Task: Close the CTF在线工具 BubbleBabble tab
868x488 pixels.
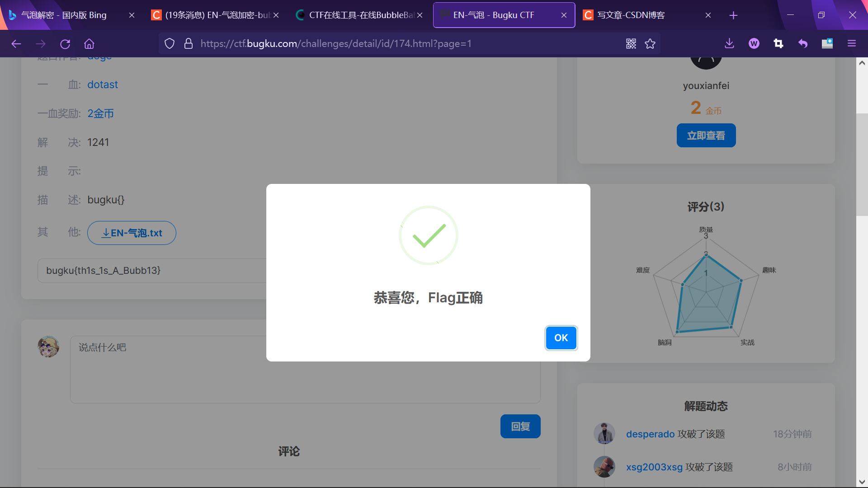Action: point(420,15)
